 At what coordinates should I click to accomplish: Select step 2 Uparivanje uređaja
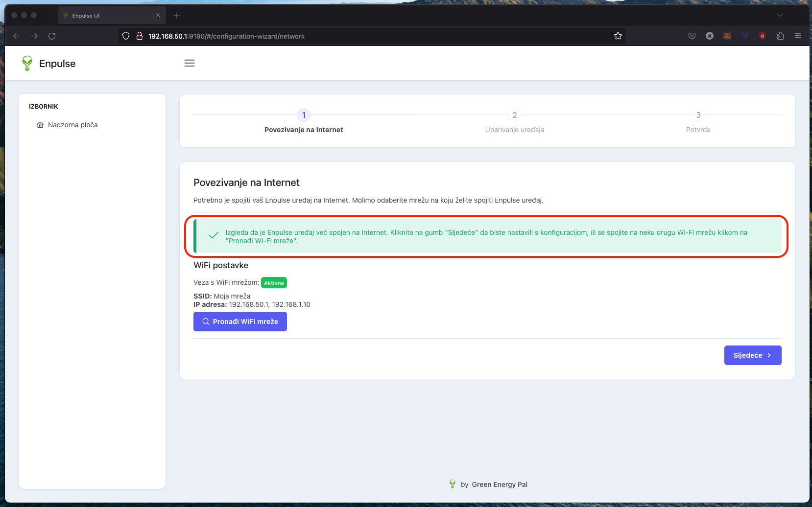pyautogui.click(x=514, y=115)
